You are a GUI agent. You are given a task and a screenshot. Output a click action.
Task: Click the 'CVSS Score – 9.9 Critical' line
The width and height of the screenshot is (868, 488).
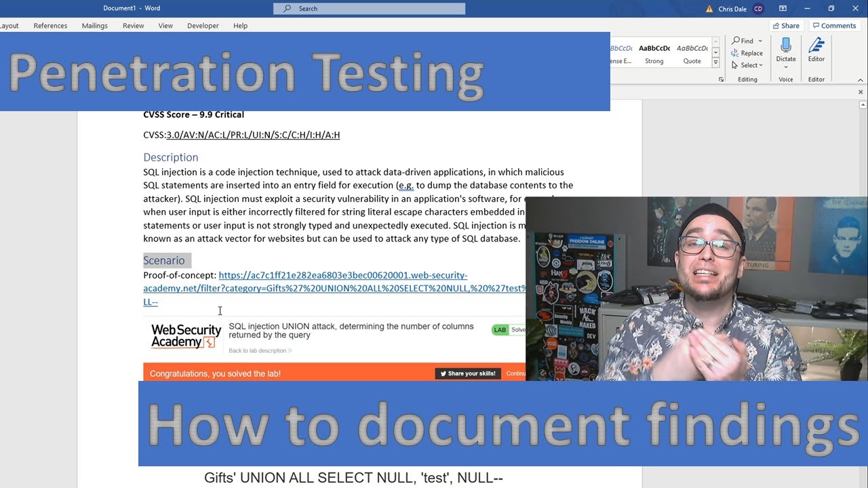[x=193, y=115]
